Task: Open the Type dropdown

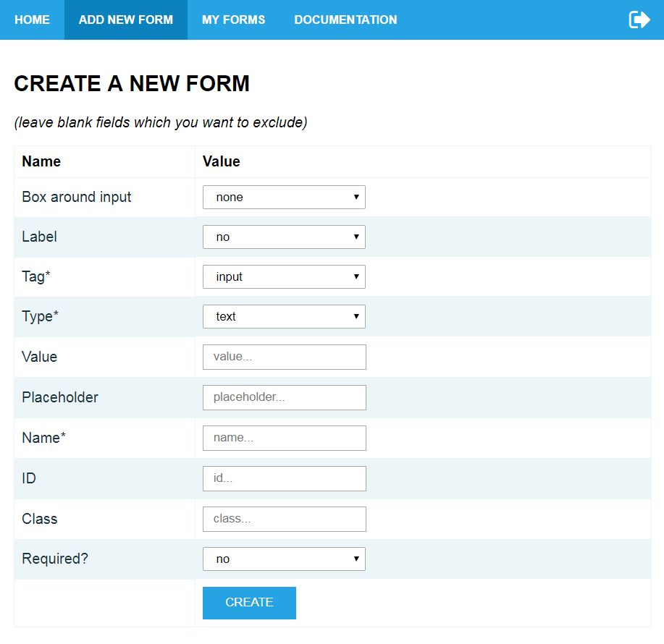Action: (284, 316)
